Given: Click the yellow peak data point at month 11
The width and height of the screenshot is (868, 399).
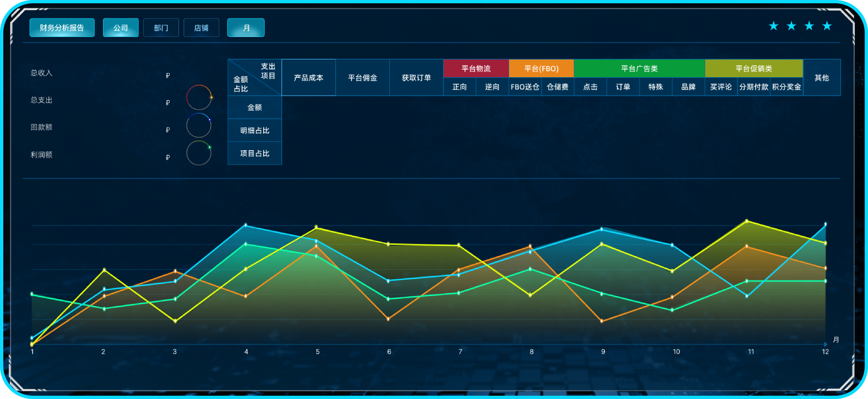Looking at the screenshot, I should [x=746, y=221].
